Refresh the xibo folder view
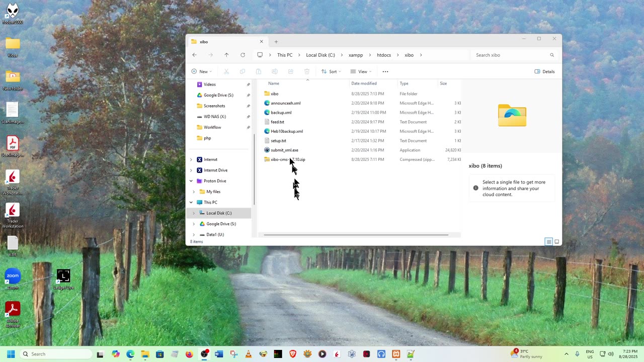Image resolution: width=644 pixels, height=362 pixels. pos(243,55)
